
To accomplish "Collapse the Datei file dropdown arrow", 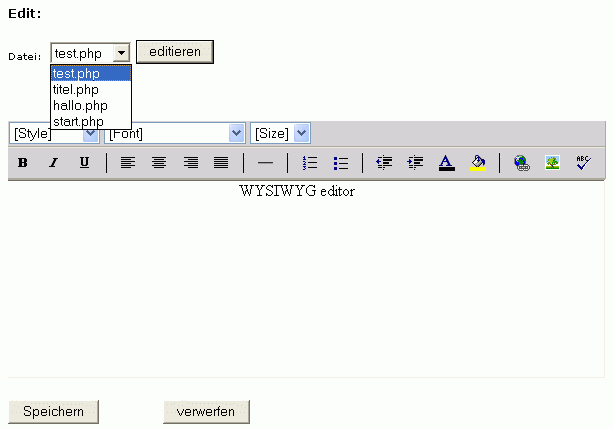I will click(x=121, y=53).
